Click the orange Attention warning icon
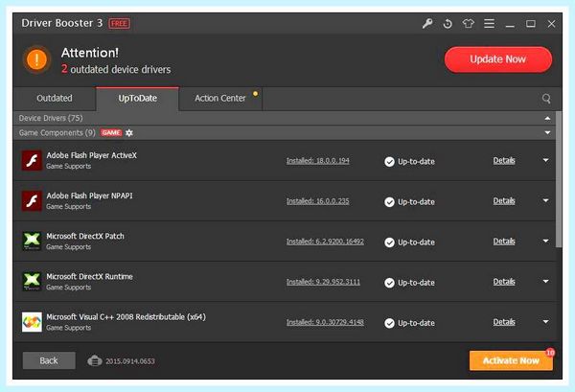The image size is (575, 392). tap(36, 59)
